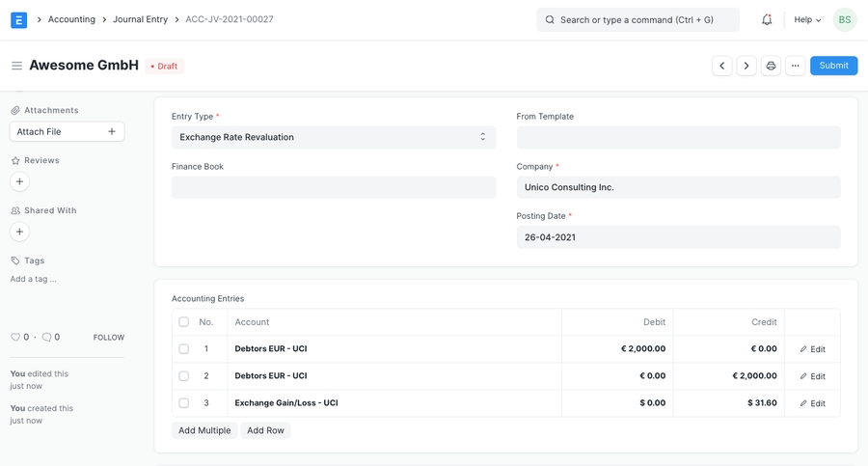Go to next document arrow

coord(746,66)
